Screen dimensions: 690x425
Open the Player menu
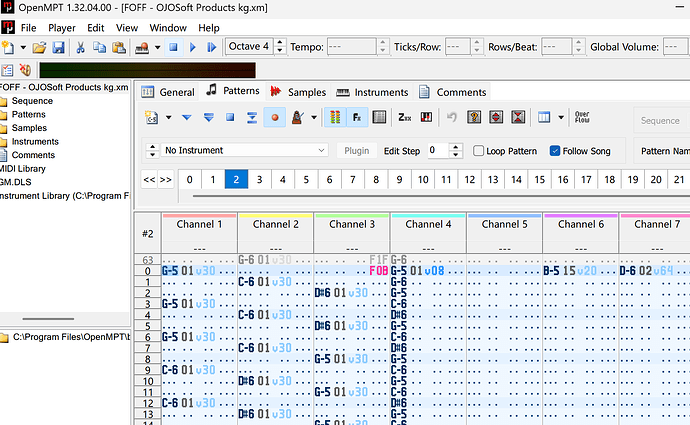click(62, 28)
